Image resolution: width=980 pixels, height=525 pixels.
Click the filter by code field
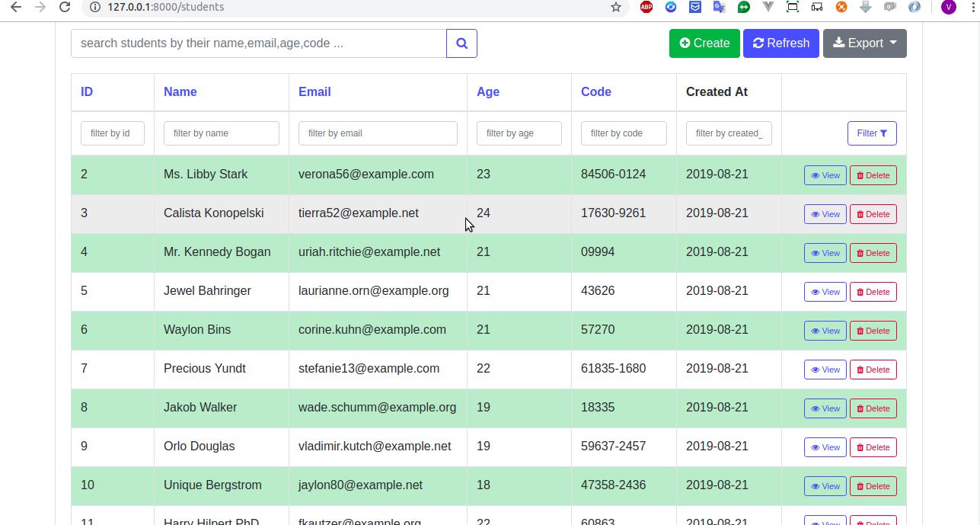pyautogui.click(x=624, y=133)
